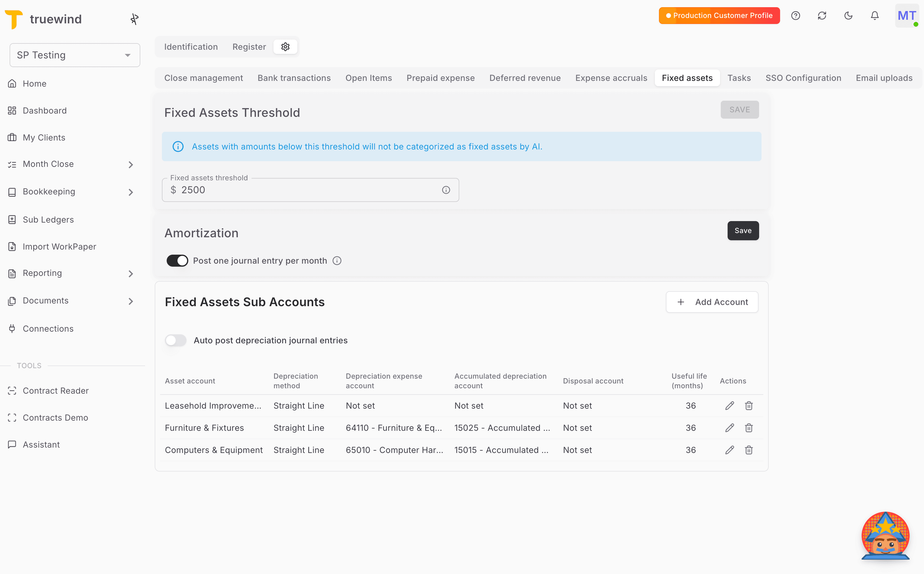This screenshot has height=574, width=924.
Task: Click the MT profile avatar
Action: tap(907, 16)
